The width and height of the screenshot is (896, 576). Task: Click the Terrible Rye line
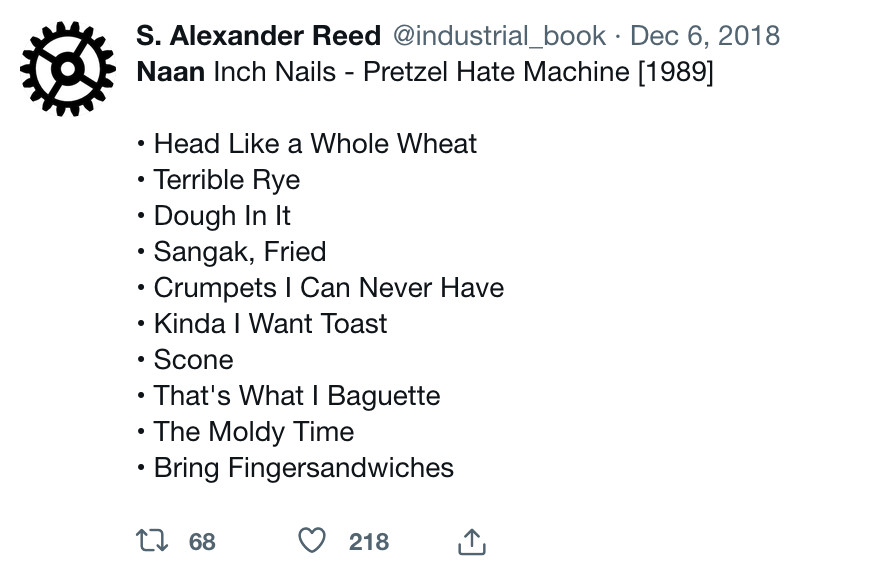(227, 180)
